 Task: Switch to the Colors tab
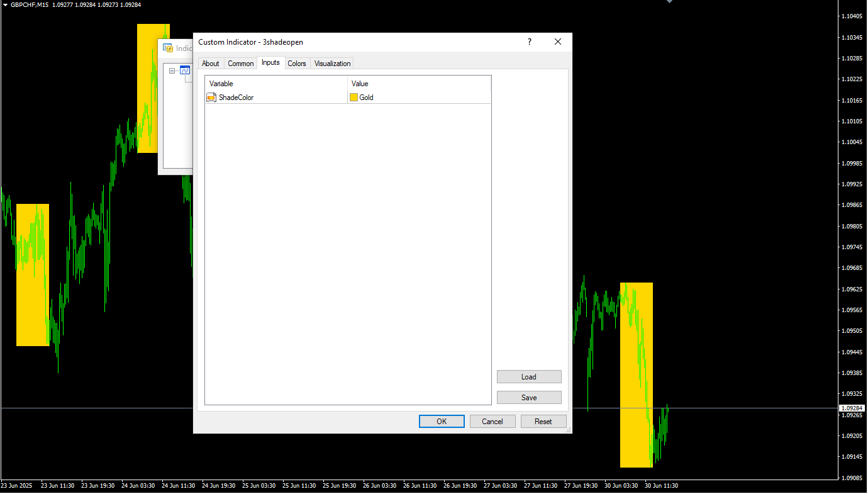point(297,64)
